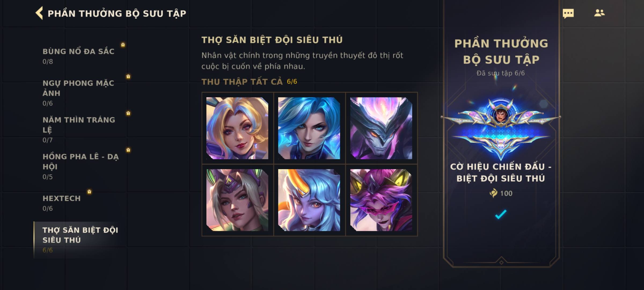Select the pink-visor purple-haired skin portrait

[x=381, y=200]
